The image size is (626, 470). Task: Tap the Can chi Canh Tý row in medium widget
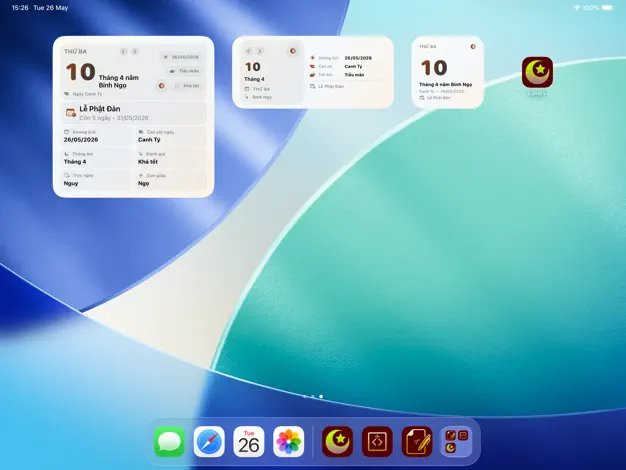pyautogui.click(x=337, y=66)
